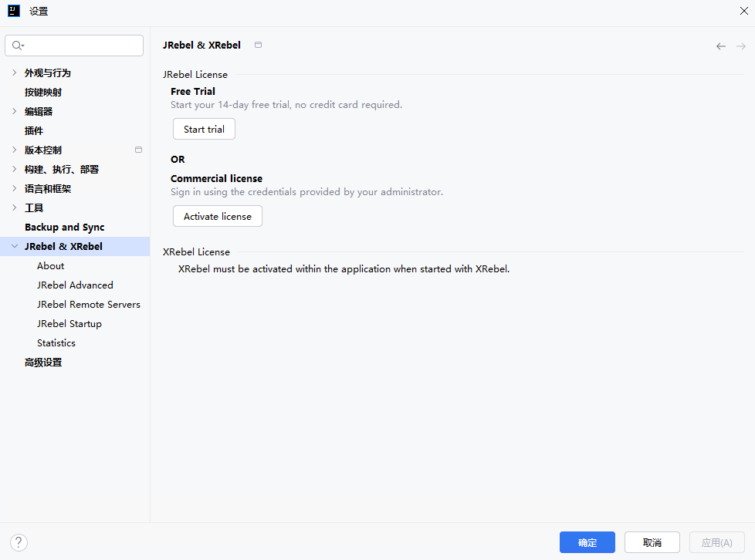Focus the settings search field
The height and width of the screenshot is (560, 755).
point(81,46)
